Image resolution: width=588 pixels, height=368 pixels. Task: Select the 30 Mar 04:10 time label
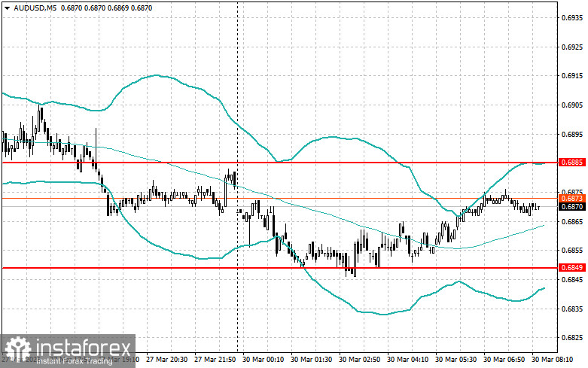pyautogui.click(x=407, y=360)
